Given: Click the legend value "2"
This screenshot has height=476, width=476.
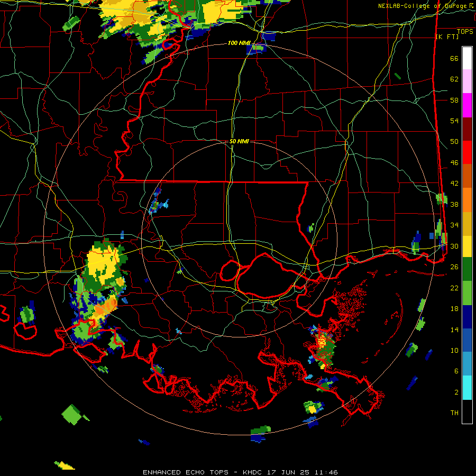Looking at the screenshot, I should pyautogui.click(x=456, y=392).
